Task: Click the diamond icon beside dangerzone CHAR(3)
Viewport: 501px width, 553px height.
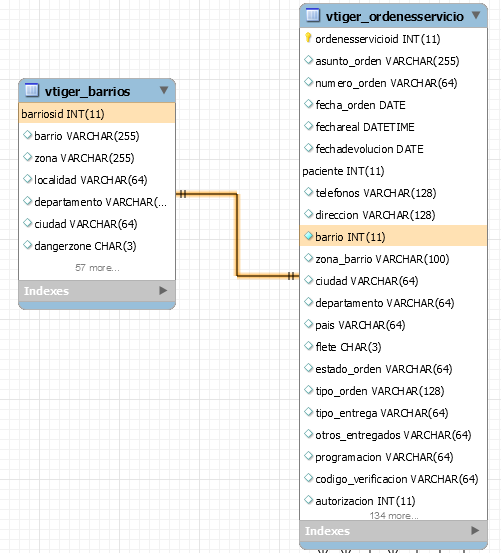Action: tap(28, 244)
